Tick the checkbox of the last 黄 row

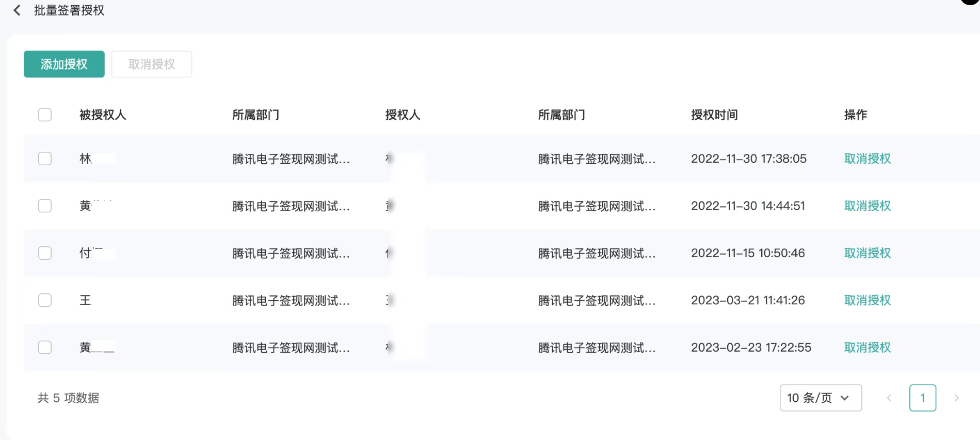tap(44, 347)
